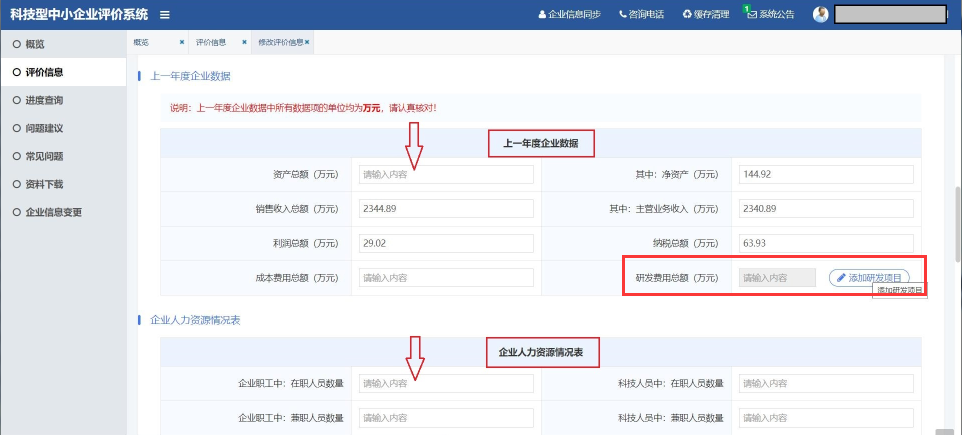Click the 添加研发项目 button
962x435 pixels.
pos(869,277)
